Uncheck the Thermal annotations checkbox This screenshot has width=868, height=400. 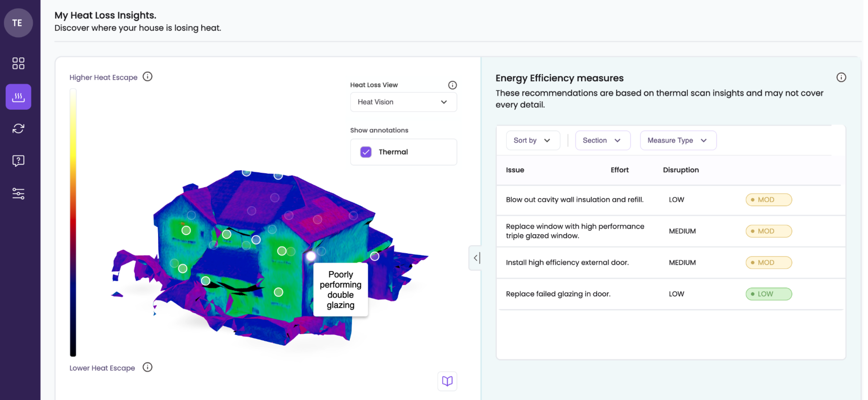click(x=366, y=152)
